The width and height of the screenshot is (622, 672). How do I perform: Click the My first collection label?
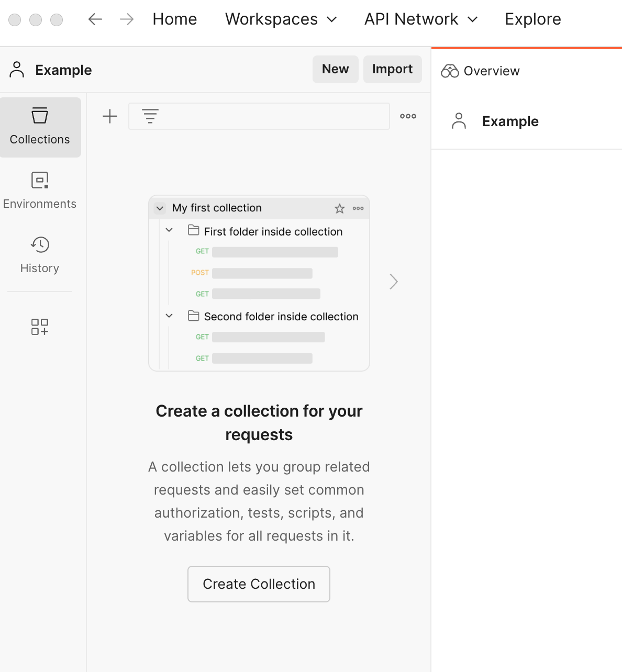[217, 208]
